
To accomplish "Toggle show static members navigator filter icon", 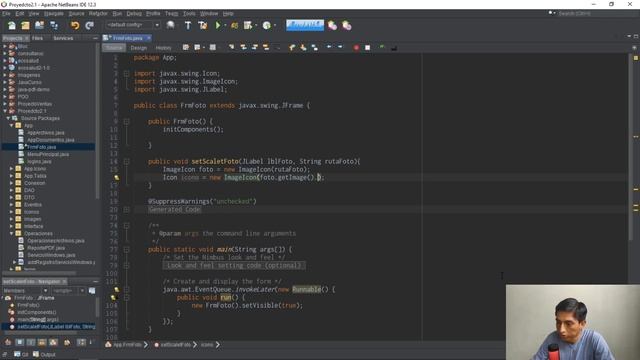I will 31,342.
